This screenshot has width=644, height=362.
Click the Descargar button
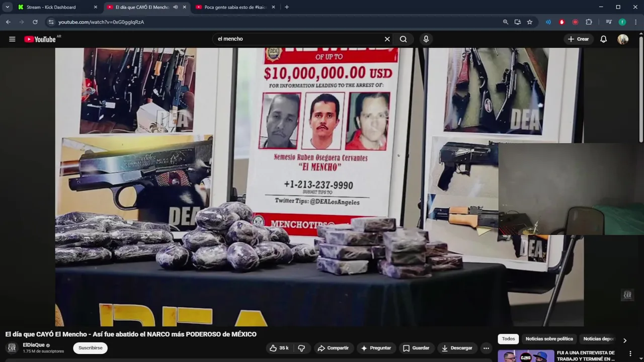pos(457,348)
